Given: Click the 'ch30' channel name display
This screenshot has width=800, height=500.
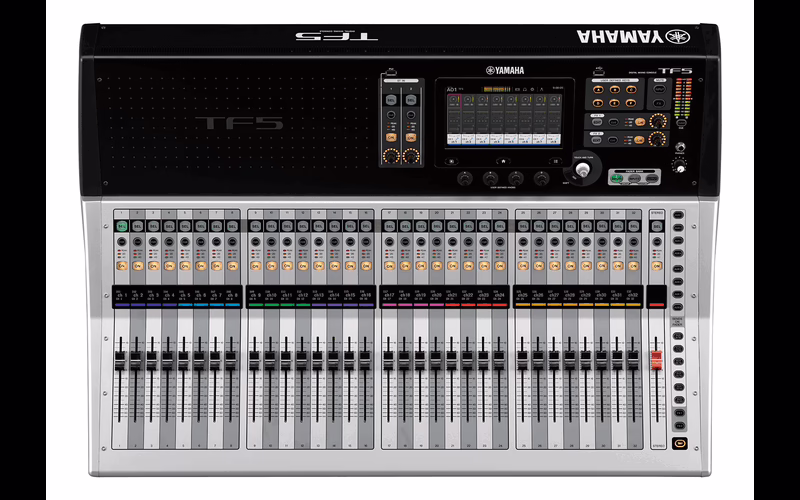Looking at the screenshot, I should click(602, 296).
